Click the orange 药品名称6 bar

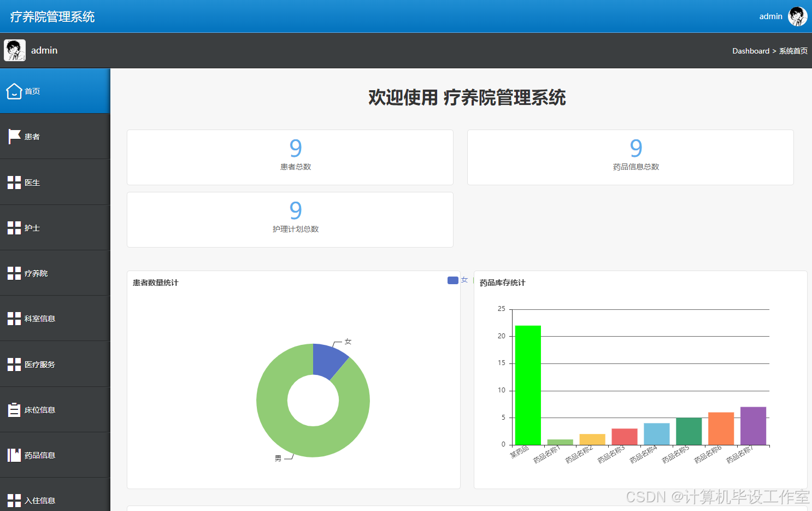(x=721, y=428)
